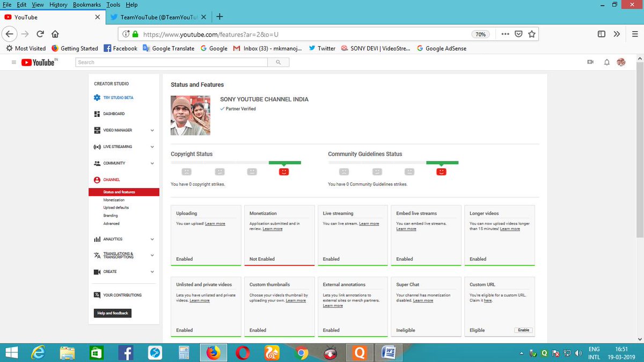This screenshot has height=362, width=644.
Task: Open Microsoft Word from taskbar
Action: (387, 353)
